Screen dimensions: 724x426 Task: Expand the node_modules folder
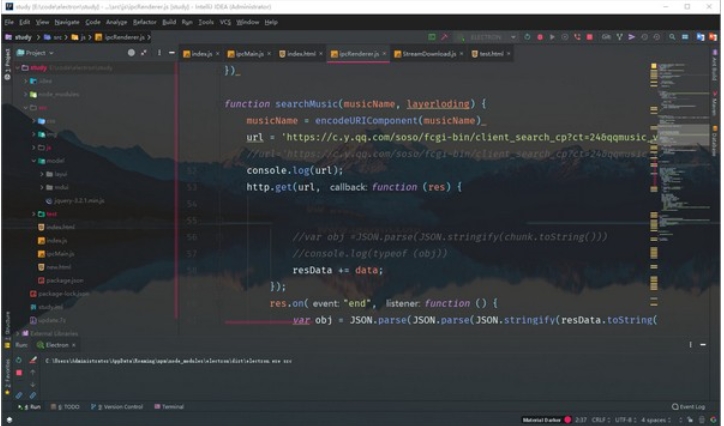[x=26, y=94]
